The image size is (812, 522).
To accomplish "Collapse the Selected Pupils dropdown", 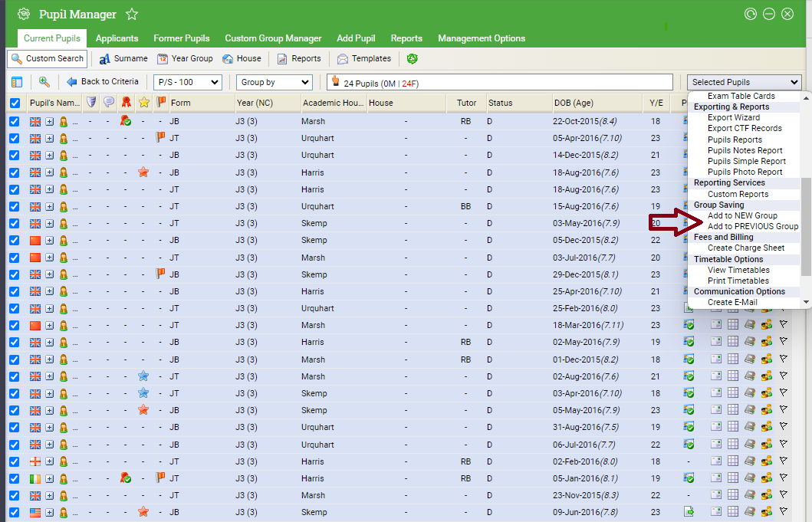I will [x=745, y=82].
